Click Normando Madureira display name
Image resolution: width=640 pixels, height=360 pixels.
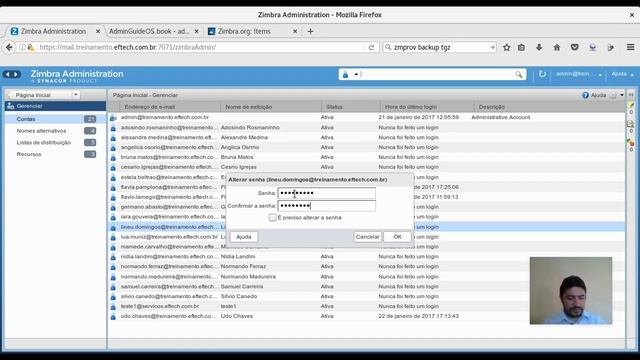[x=248, y=277]
